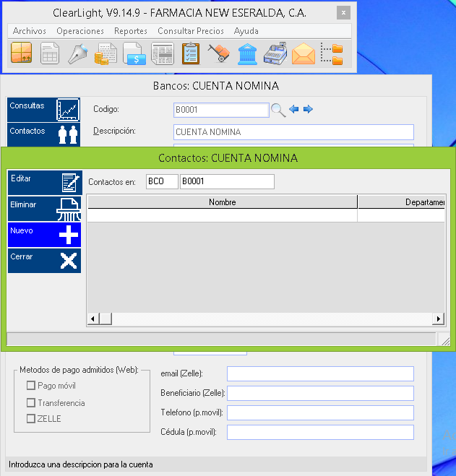
Task: Click the BCO field in Contactos
Action: pyautogui.click(x=162, y=181)
